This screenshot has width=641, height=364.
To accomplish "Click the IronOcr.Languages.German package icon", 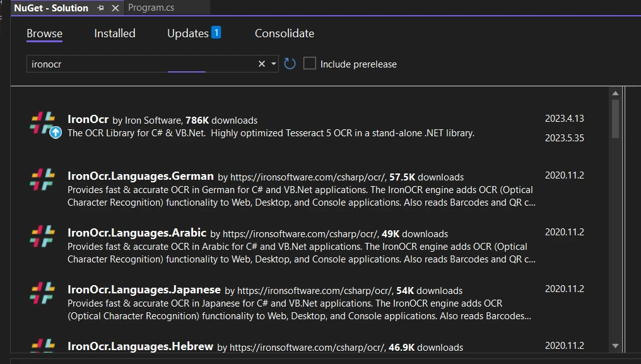I will (42, 180).
